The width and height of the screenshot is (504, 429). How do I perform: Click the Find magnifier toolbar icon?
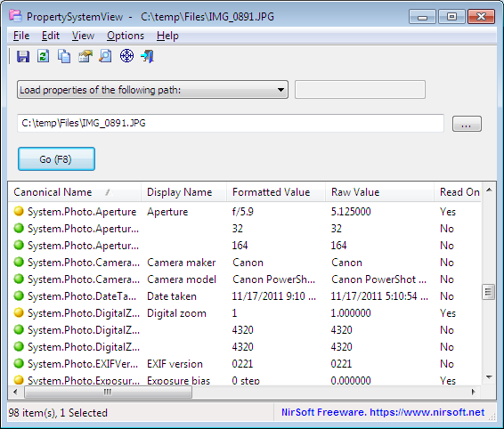click(105, 56)
